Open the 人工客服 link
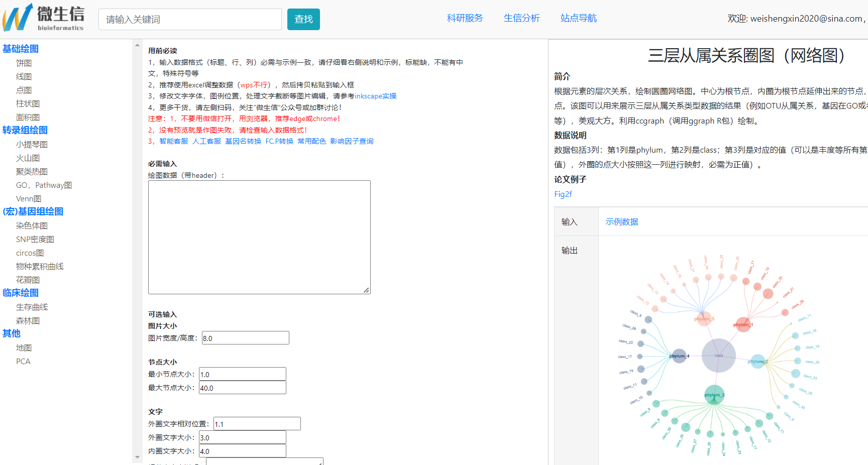The width and height of the screenshot is (868, 465). (x=206, y=141)
